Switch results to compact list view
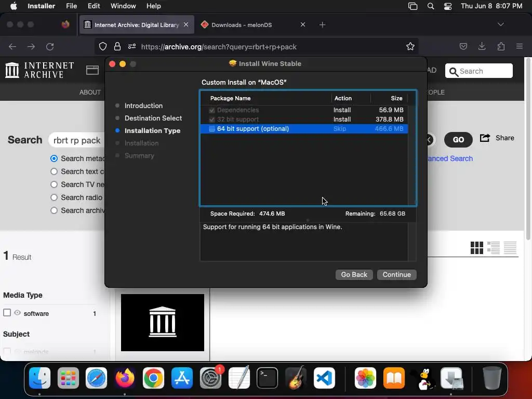This screenshot has height=399, width=532. pyautogui.click(x=510, y=248)
